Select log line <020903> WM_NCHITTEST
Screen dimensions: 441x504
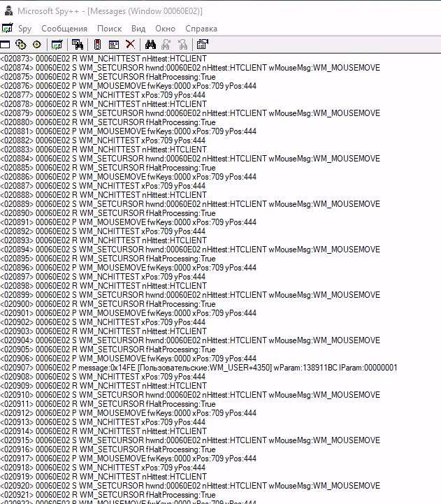click(103, 331)
